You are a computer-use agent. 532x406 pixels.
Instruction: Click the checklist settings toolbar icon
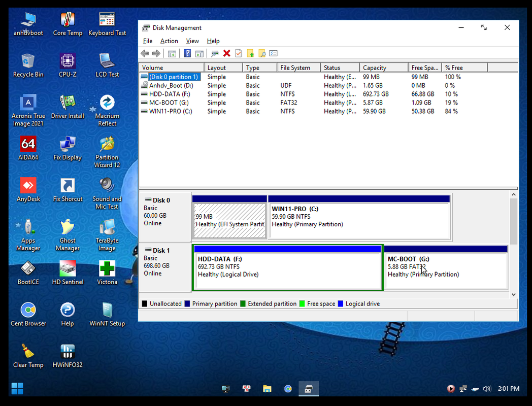(x=274, y=53)
